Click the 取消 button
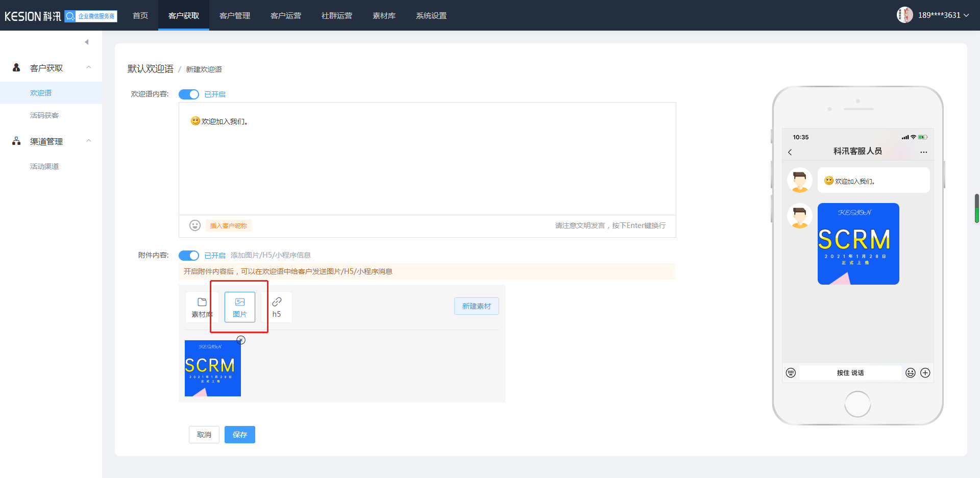Image resolution: width=980 pixels, height=478 pixels. (204, 435)
